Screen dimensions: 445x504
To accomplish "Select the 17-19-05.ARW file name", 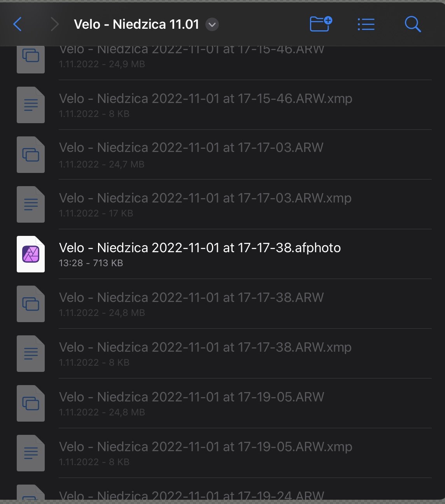I will [192, 397].
